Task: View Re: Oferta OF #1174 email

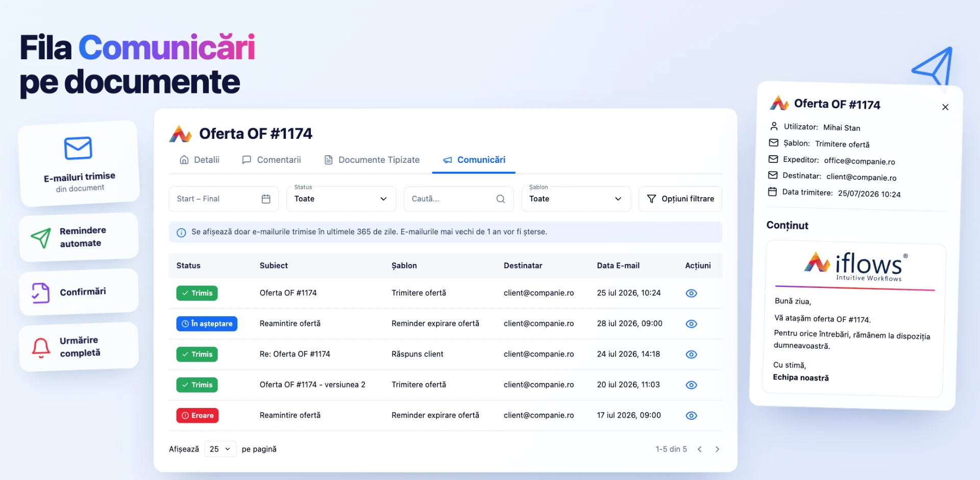Action: coord(691,354)
